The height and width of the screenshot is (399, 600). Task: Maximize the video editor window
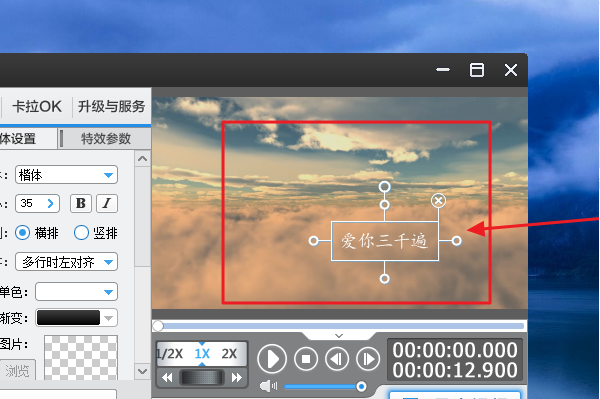tap(476, 70)
